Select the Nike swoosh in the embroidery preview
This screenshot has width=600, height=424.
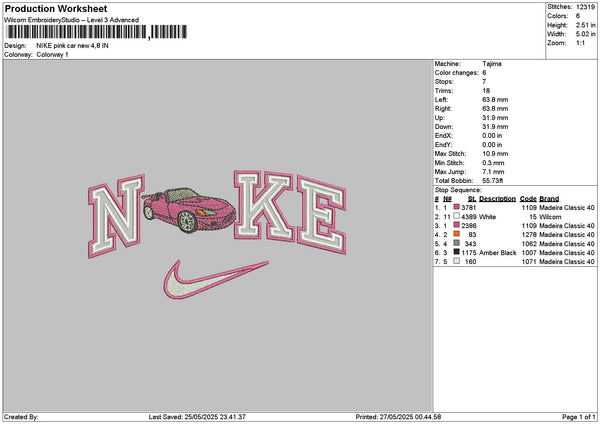[x=216, y=279]
